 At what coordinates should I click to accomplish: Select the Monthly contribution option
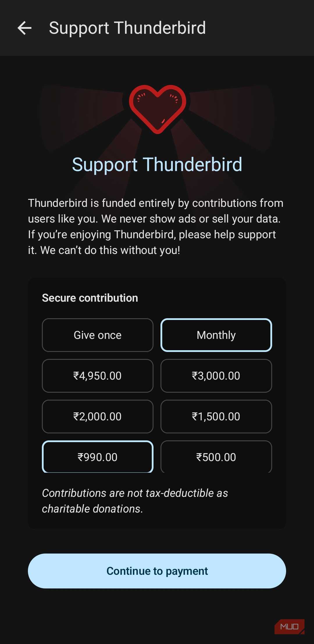point(216,335)
